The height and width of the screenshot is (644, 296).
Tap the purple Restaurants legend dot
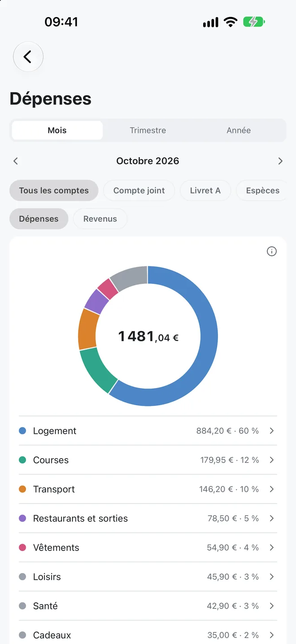[22, 518]
